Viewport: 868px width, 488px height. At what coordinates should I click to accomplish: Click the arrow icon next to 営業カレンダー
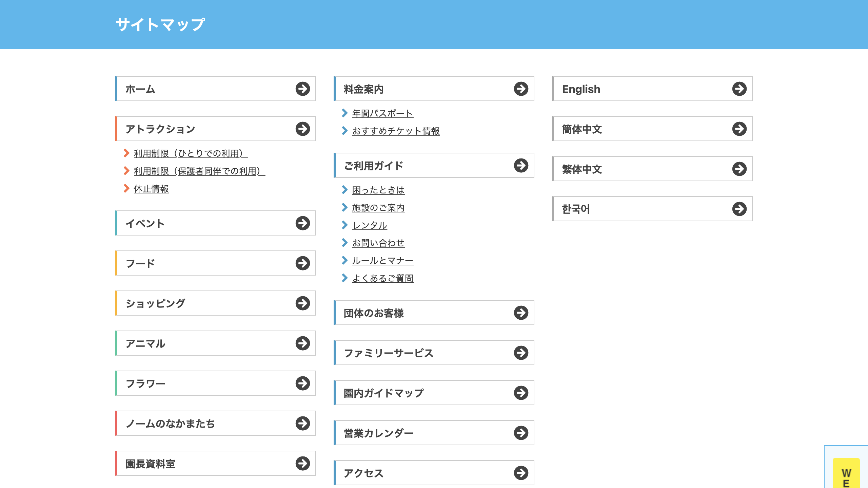521,433
